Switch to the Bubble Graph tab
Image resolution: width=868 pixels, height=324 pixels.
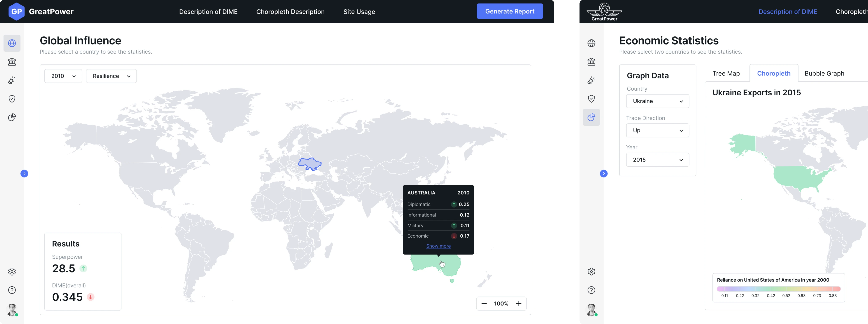[x=824, y=74]
